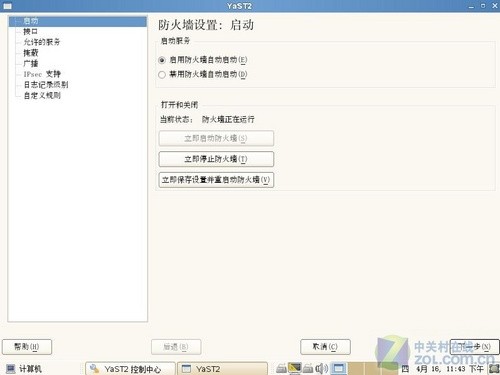Click save settings and restart firewall (V) button
Image resolution: width=500 pixels, height=375 pixels.
pos(216,180)
